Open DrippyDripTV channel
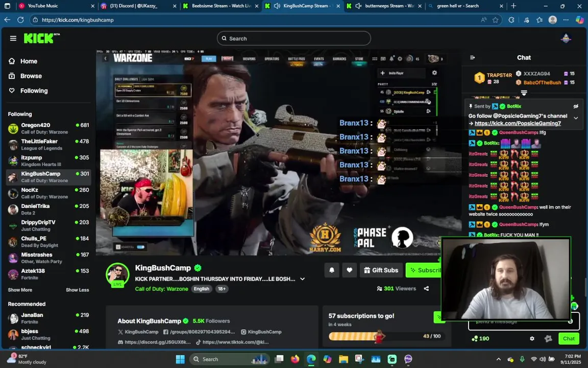The image size is (588, 368). point(48,225)
